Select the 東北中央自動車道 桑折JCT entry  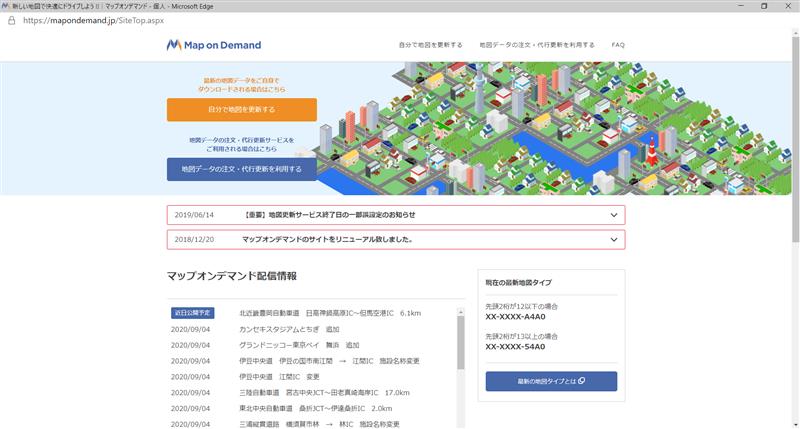coord(315,409)
